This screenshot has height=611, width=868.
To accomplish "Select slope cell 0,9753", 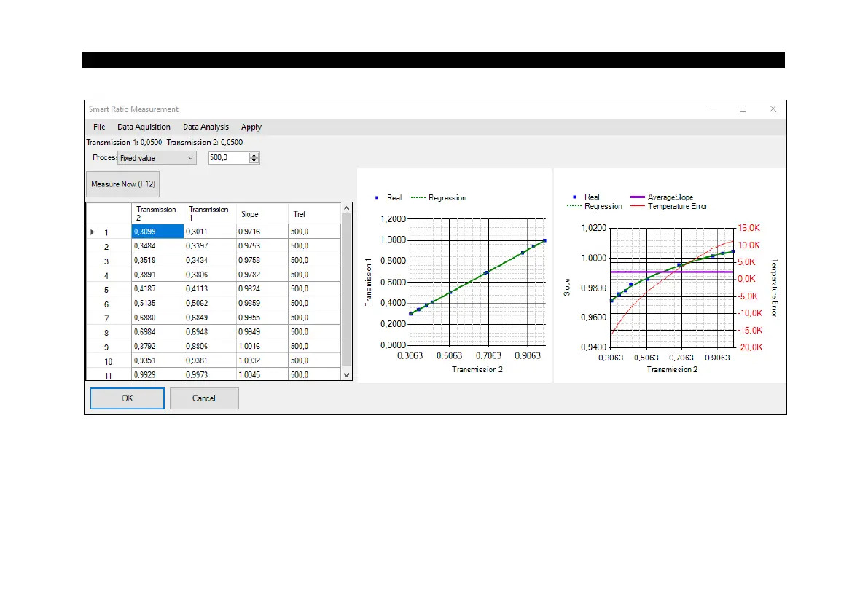I will pos(262,245).
